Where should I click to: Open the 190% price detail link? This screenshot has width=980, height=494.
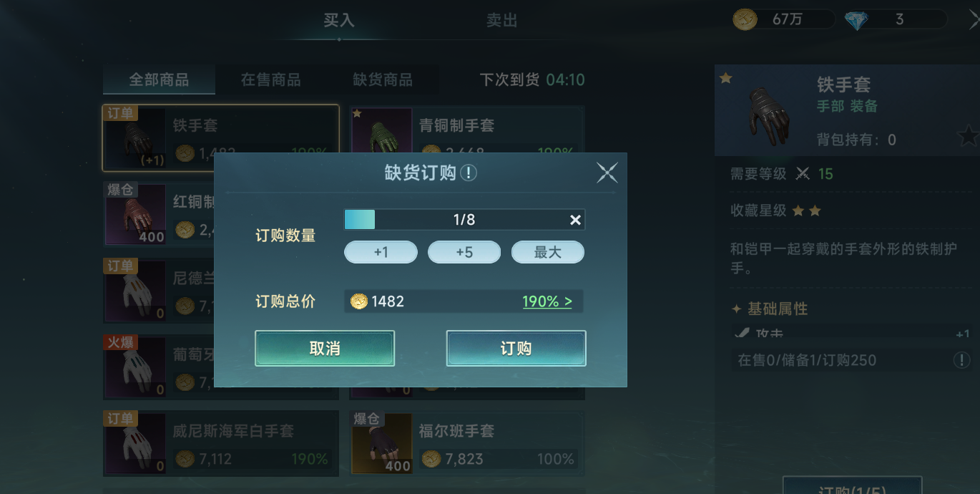coord(547,301)
